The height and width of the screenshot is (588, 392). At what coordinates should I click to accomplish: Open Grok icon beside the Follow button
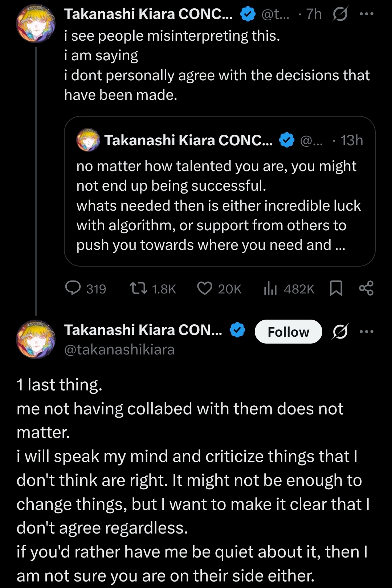click(x=340, y=332)
